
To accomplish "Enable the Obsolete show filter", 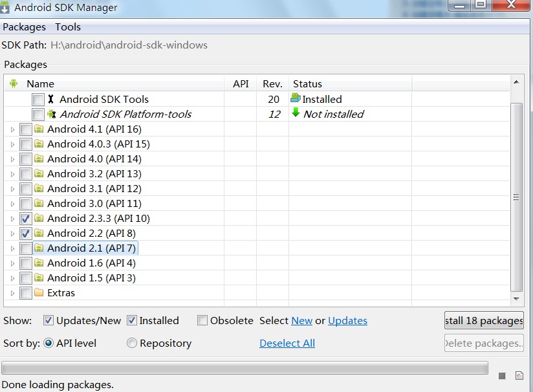I will tap(202, 320).
